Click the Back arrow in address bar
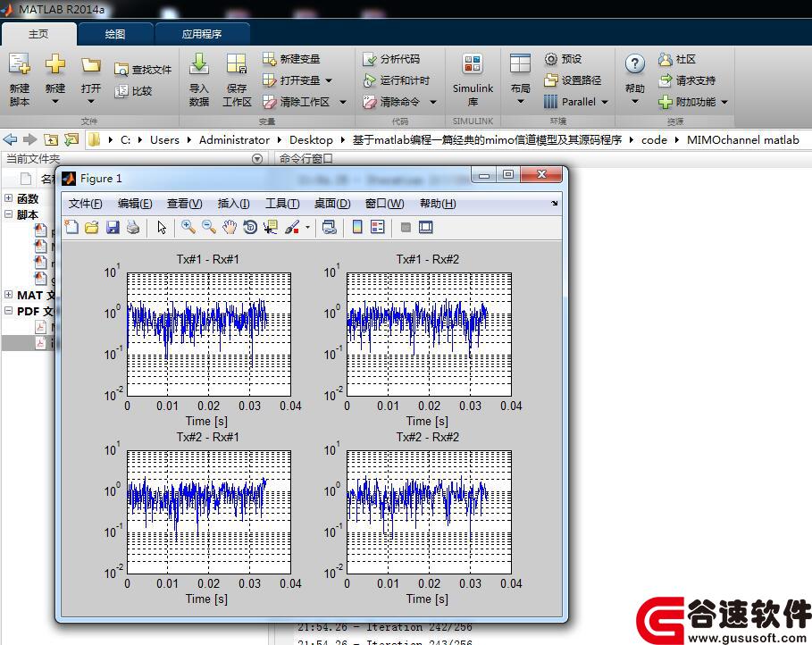This screenshot has height=645, width=812. [x=10, y=139]
